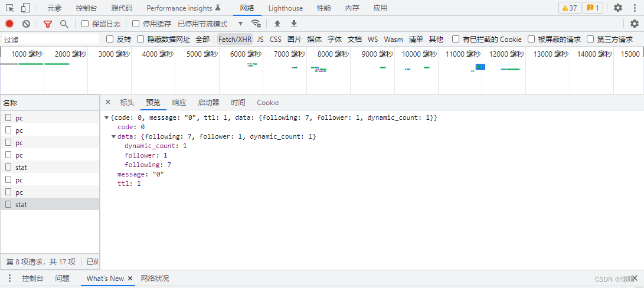
Task: Open the 性能 tab
Action: 324,8
